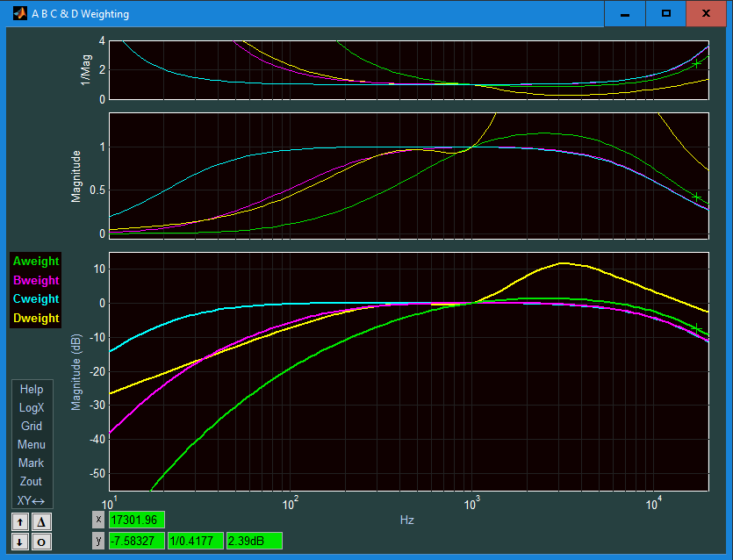
Task: Click the circle marker button
Action: point(41,542)
